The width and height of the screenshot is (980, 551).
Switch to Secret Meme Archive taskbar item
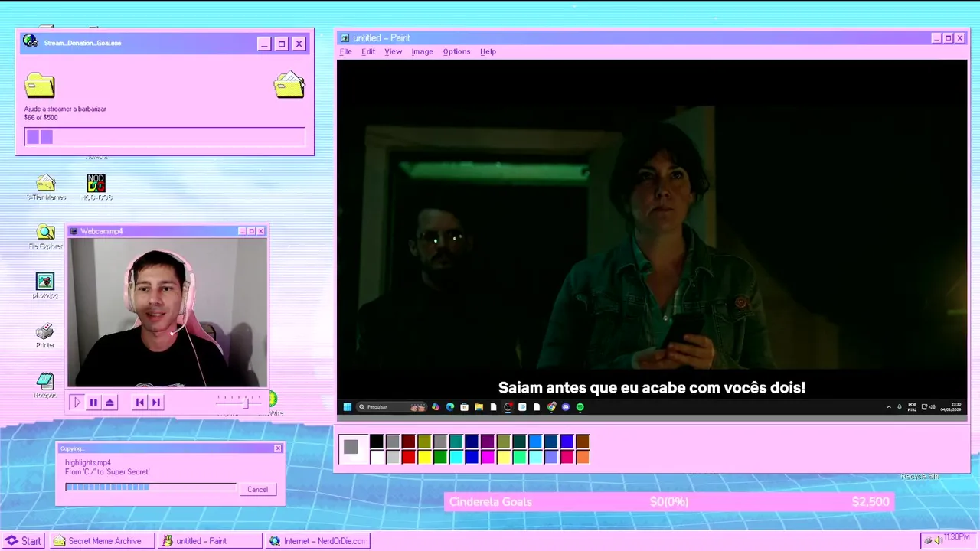(x=102, y=541)
